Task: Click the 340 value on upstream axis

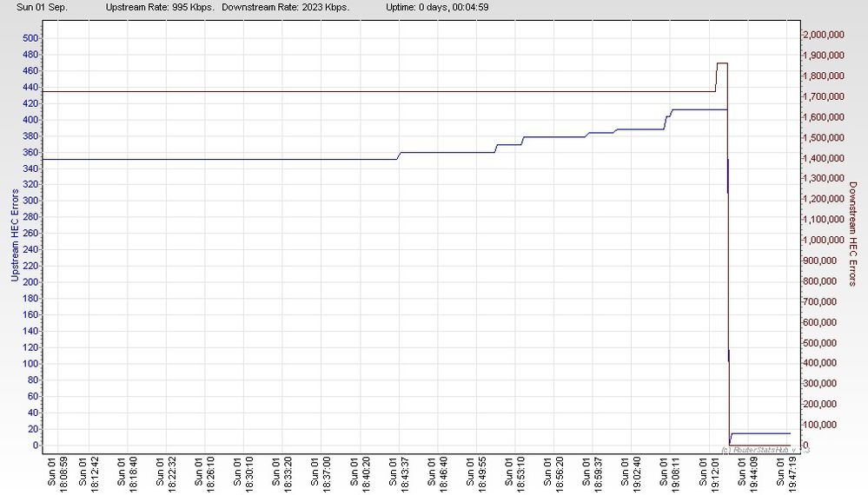Action: point(30,168)
